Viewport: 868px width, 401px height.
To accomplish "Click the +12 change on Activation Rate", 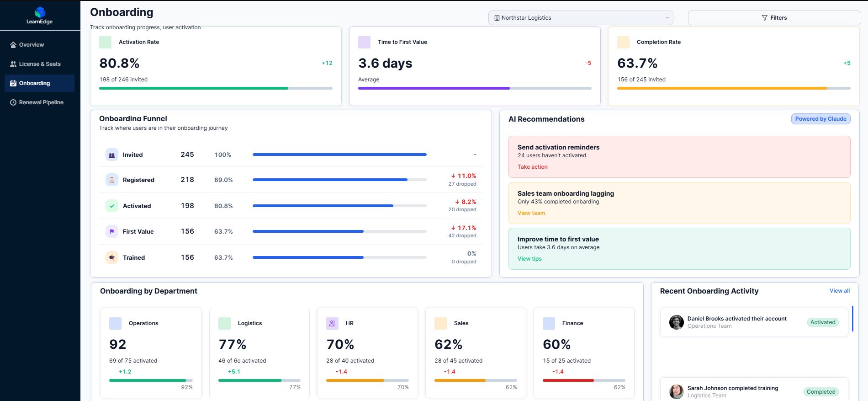I will [x=327, y=63].
